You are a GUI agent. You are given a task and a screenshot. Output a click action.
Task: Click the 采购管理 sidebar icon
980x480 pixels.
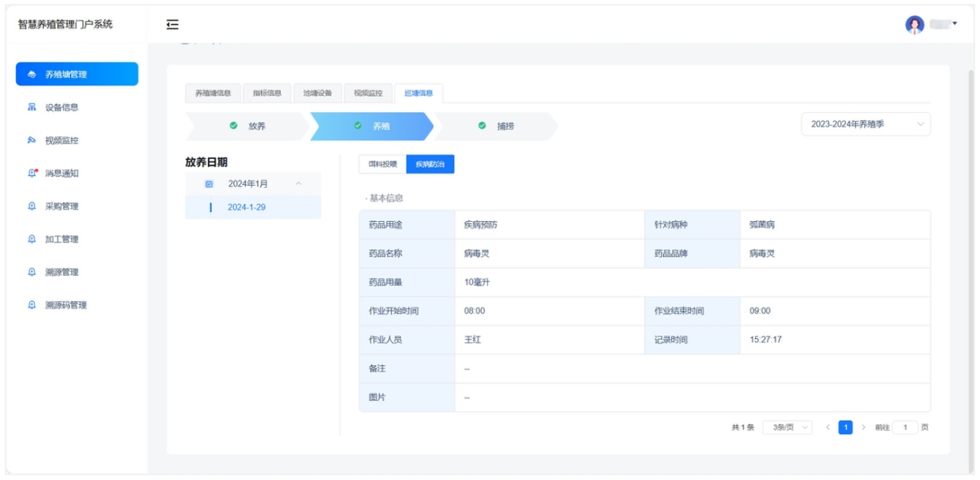tap(31, 207)
